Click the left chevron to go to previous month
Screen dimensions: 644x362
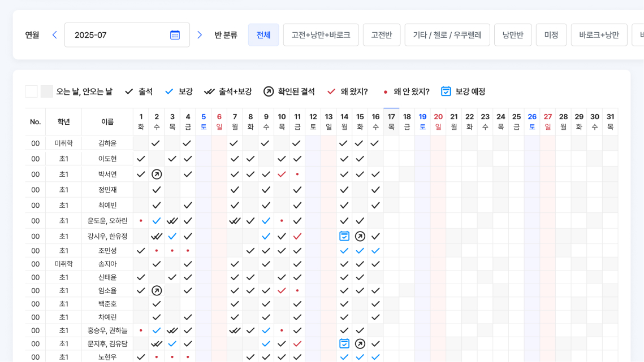pos(54,34)
